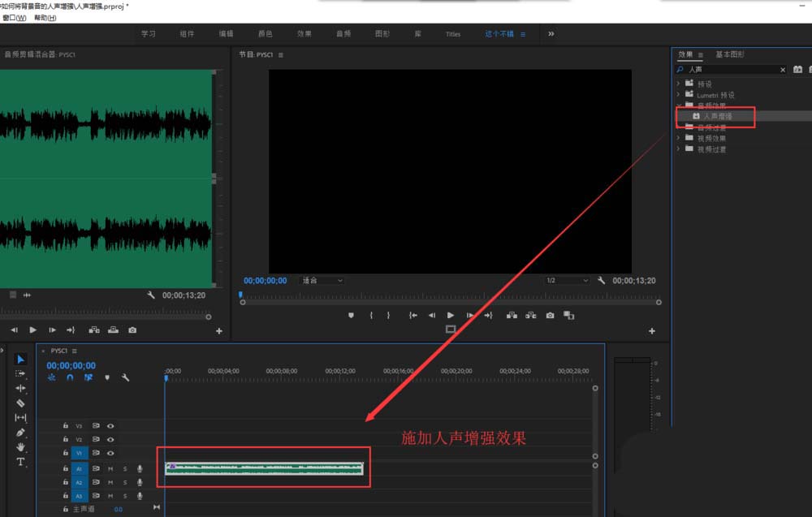Click the Effects search field 人声
This screenshot has height=517, width=812.
coord(730,69)
